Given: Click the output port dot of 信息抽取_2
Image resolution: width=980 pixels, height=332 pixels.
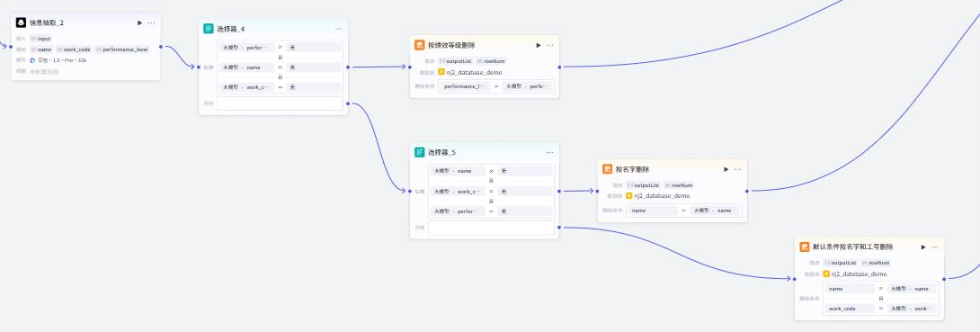Looking at the screenshot, I should (161, 46).
